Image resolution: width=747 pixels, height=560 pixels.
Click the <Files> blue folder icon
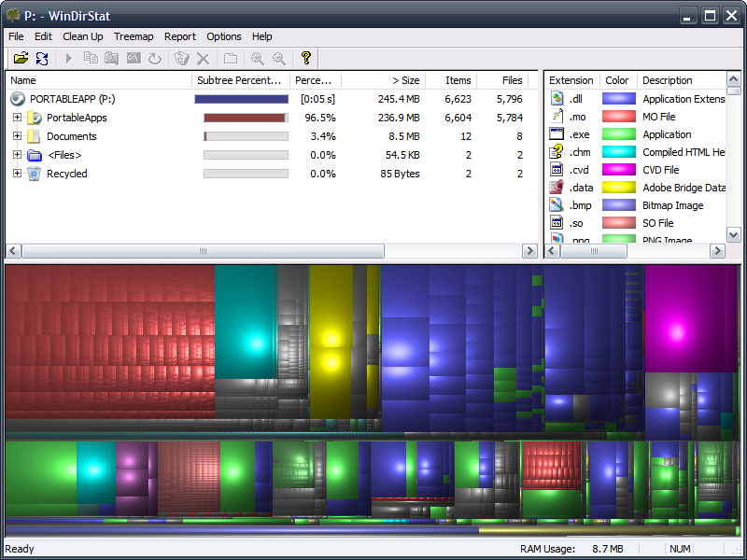[35, 155]
